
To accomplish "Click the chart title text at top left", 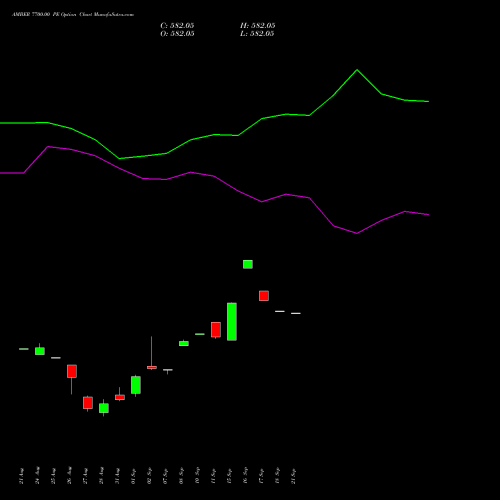I will point(73,15).
